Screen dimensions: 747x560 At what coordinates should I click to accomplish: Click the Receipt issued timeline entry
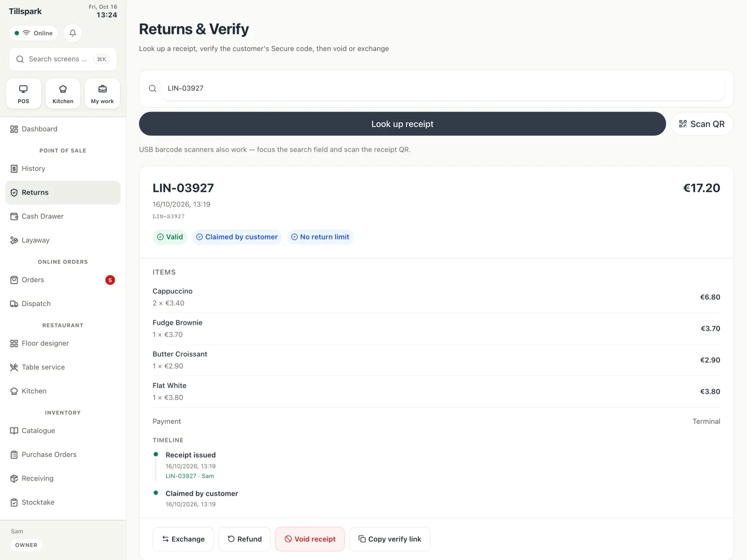[190, 465]
